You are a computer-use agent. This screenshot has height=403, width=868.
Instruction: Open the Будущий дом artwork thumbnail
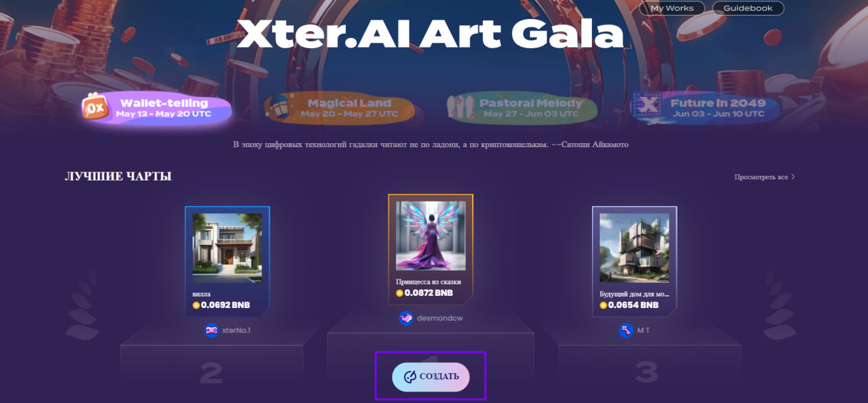click(634, 248)
